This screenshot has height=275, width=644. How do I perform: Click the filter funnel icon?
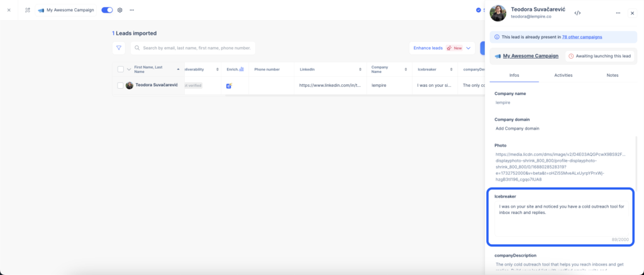118,48
